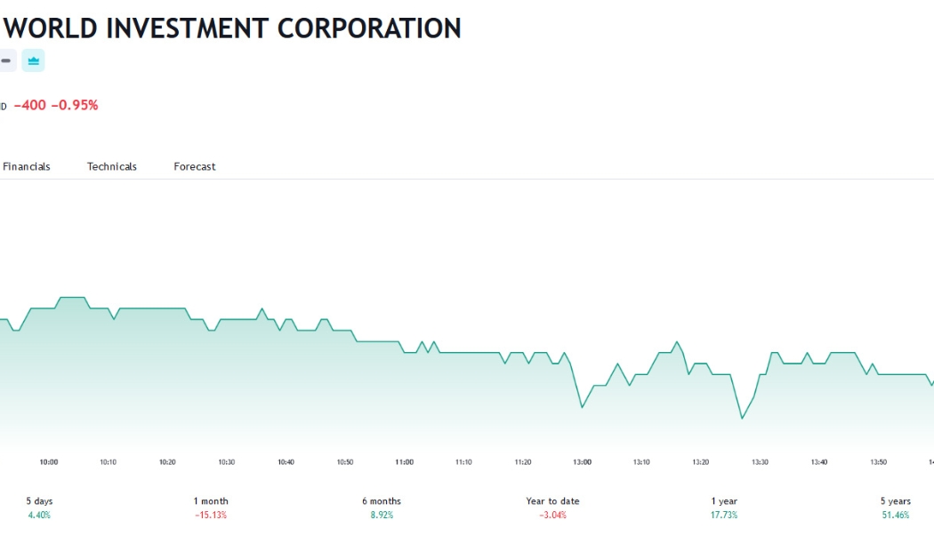Choose the 6 months period
The width and height of the screenshot is (934, 560).
[x=382, y=508]
